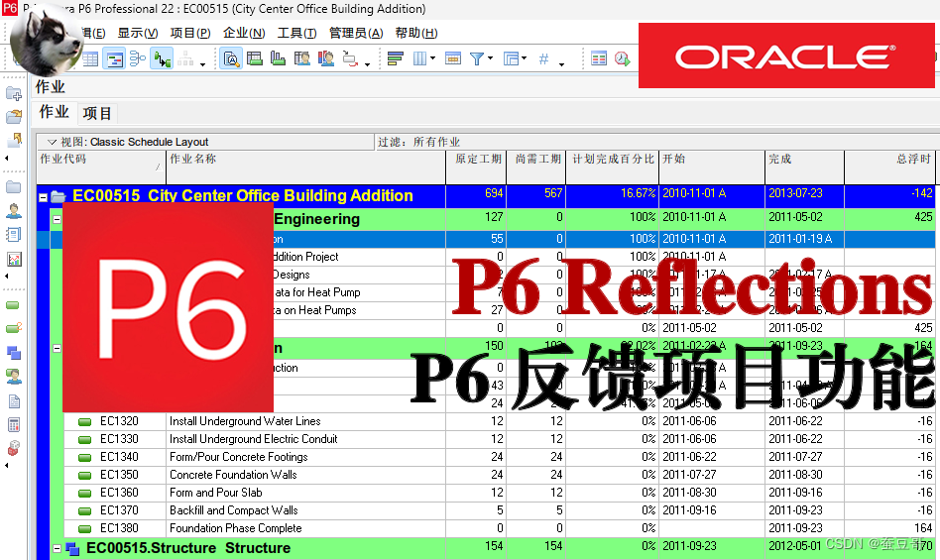Screen dimensions: 940x560
Task: Open the 工具(T) menu
Action: tap(296, 33)
